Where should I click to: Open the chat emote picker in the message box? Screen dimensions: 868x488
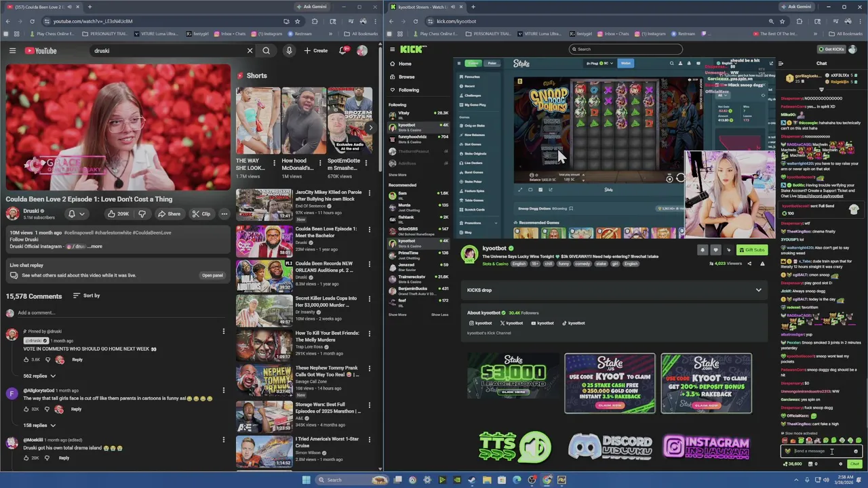[856, 451]
